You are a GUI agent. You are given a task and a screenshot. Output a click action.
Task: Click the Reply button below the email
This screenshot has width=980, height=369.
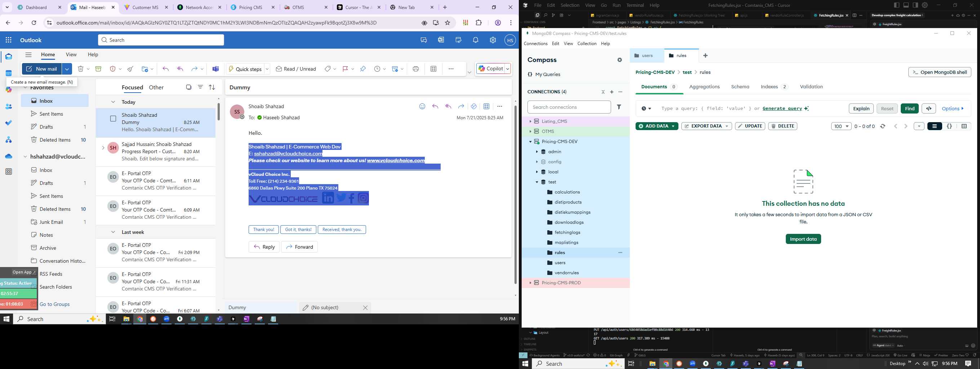[264, 247]
